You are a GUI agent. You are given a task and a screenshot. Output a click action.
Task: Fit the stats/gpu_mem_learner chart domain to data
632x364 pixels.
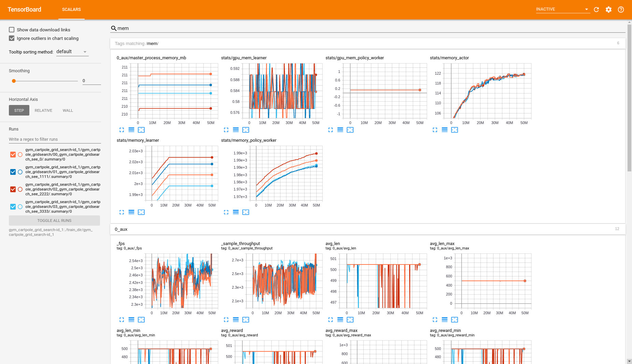click(x=246, y=130)
